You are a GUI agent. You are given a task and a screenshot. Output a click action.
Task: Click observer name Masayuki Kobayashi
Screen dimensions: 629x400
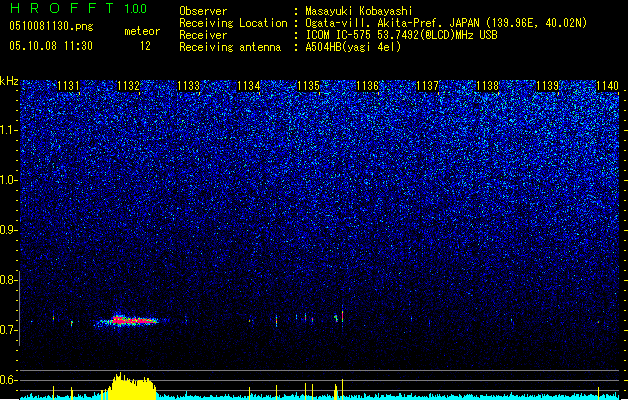[359, 11]
